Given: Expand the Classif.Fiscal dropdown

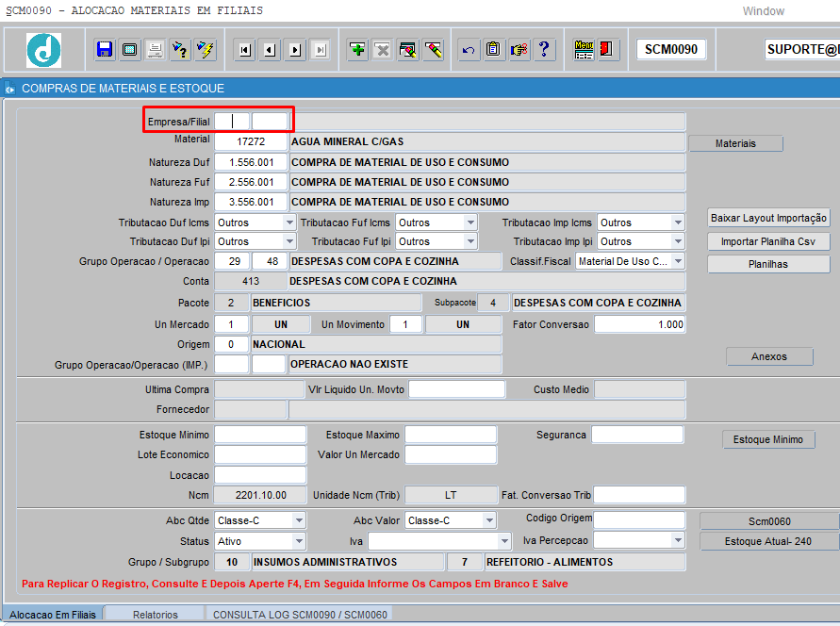Looking at the screenshot, I should (678, 261).
